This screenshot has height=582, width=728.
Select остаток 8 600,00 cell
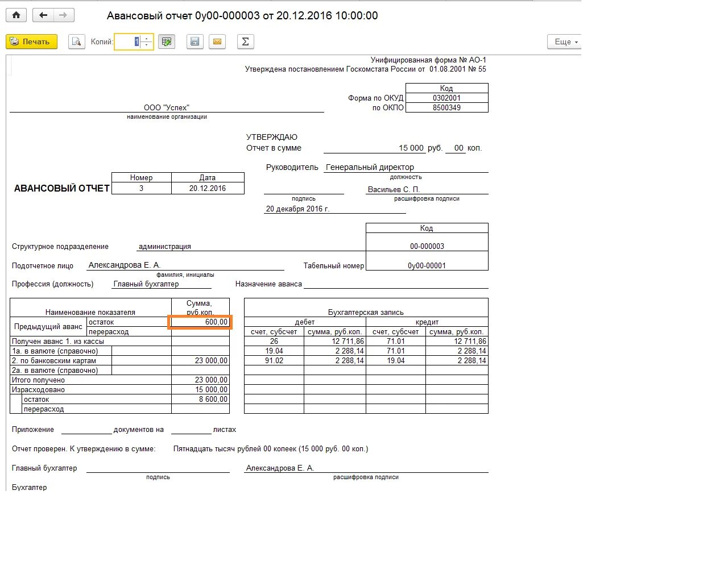point(200,399)
